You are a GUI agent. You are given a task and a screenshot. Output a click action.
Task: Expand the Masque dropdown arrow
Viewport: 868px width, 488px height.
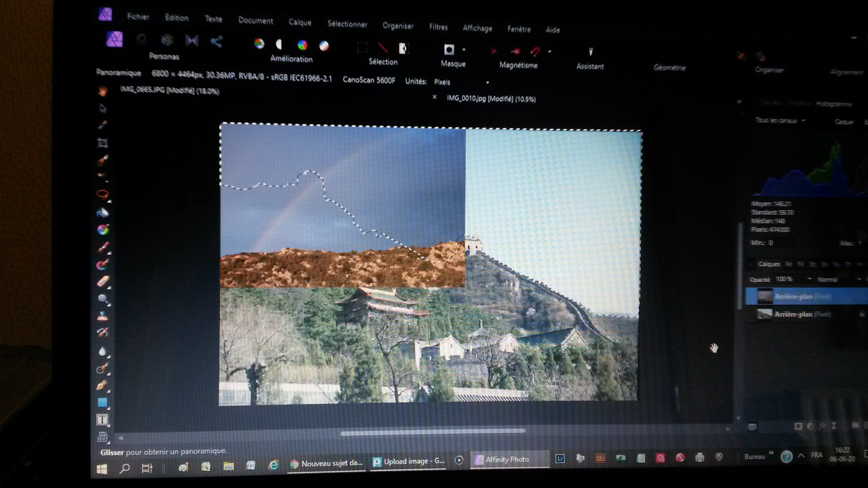(x=464, y=49)
